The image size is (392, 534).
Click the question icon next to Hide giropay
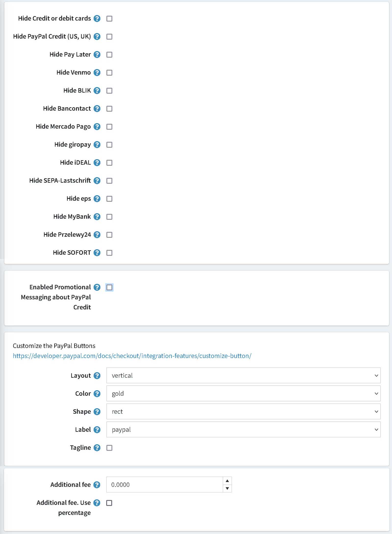tap(97, 145)
